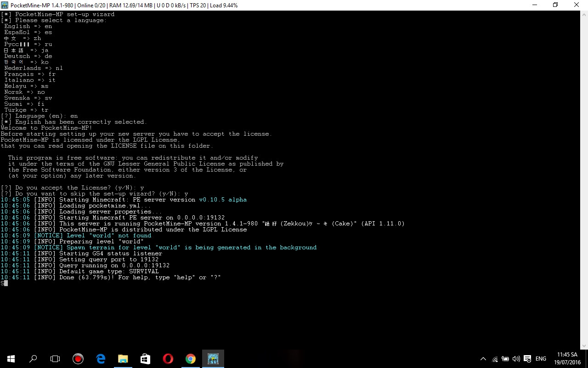Screen dimensions: 588x368
Task: Click the "Türkçe => tr" line
Action: click(x=26, y=110)
